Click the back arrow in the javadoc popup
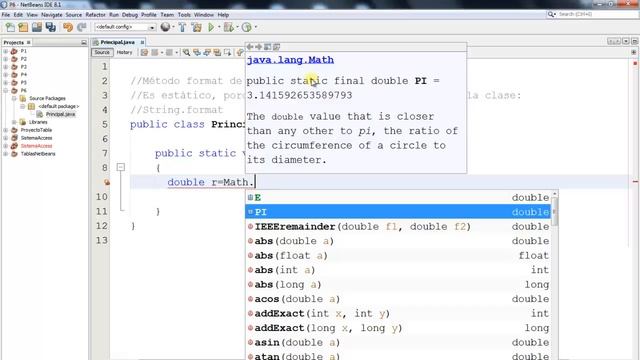 [250, 47]
